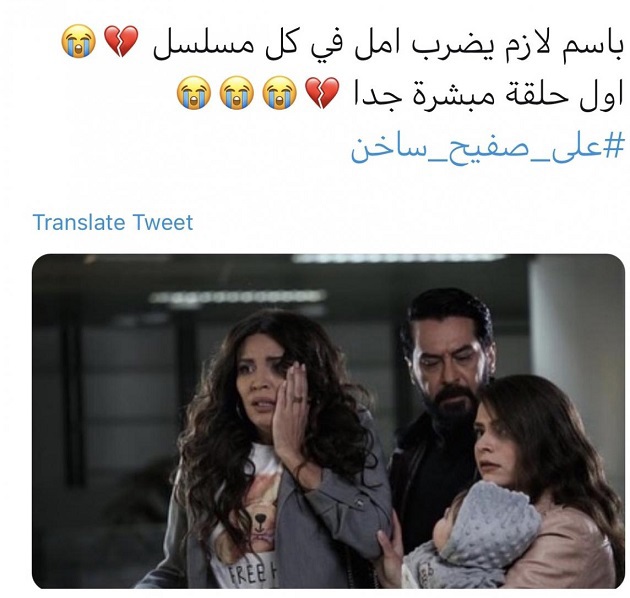630x598 pixels.
Task: Select the middle crying emoji on second line
Action: (237, 93)
